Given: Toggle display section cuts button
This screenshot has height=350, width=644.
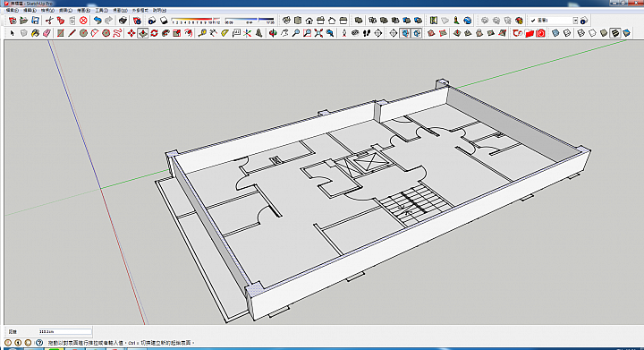Looking at the screenshot, I should pos(417,33).
